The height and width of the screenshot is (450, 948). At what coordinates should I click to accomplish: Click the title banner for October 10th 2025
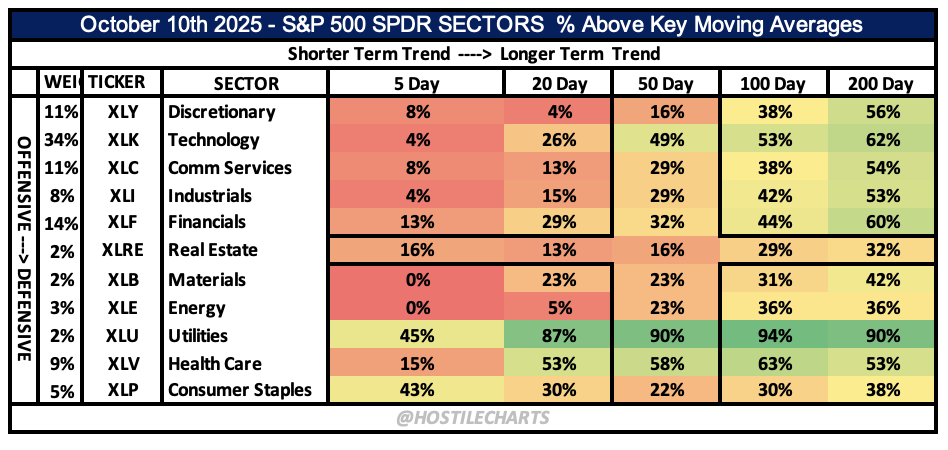[473, 24]
